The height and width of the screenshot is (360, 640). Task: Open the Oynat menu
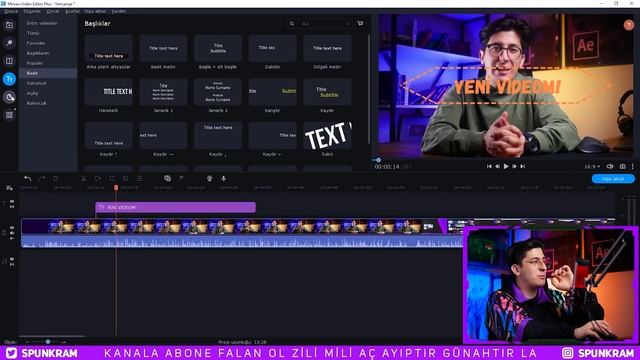coord(53,11)
